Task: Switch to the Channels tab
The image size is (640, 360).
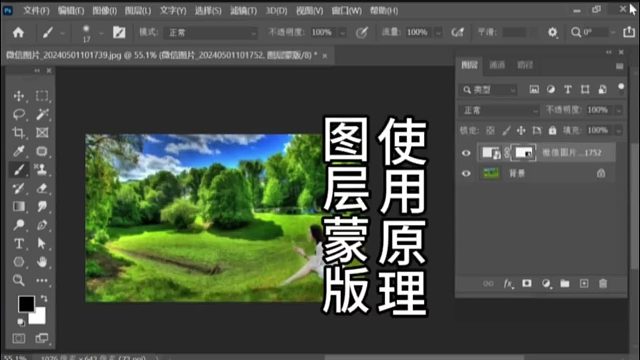Action: (497, 65)
